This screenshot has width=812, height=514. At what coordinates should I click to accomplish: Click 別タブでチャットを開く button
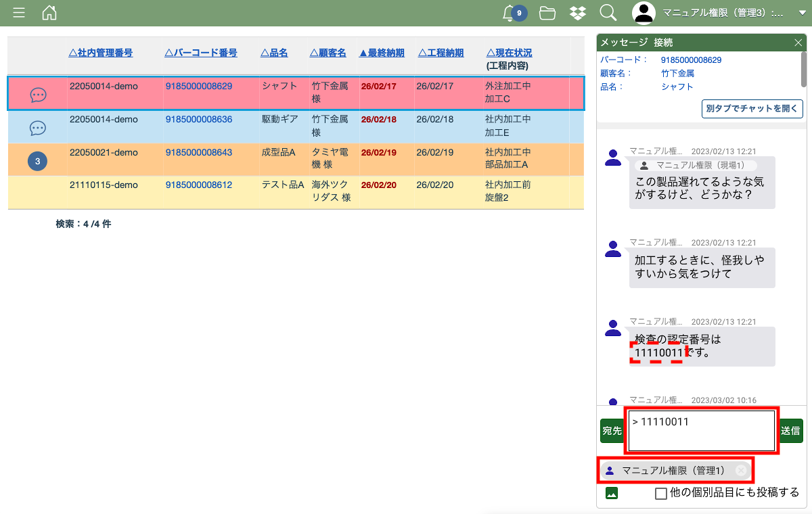click(752, 109)
